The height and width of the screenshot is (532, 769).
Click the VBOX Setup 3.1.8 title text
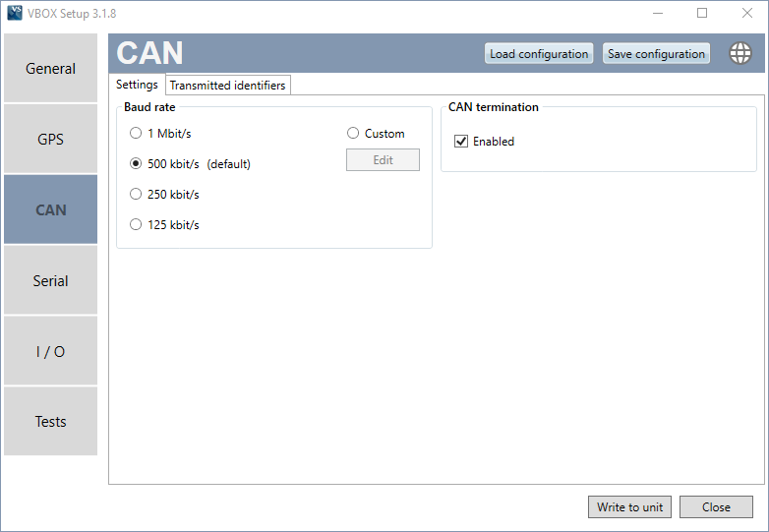coord(72,13)
